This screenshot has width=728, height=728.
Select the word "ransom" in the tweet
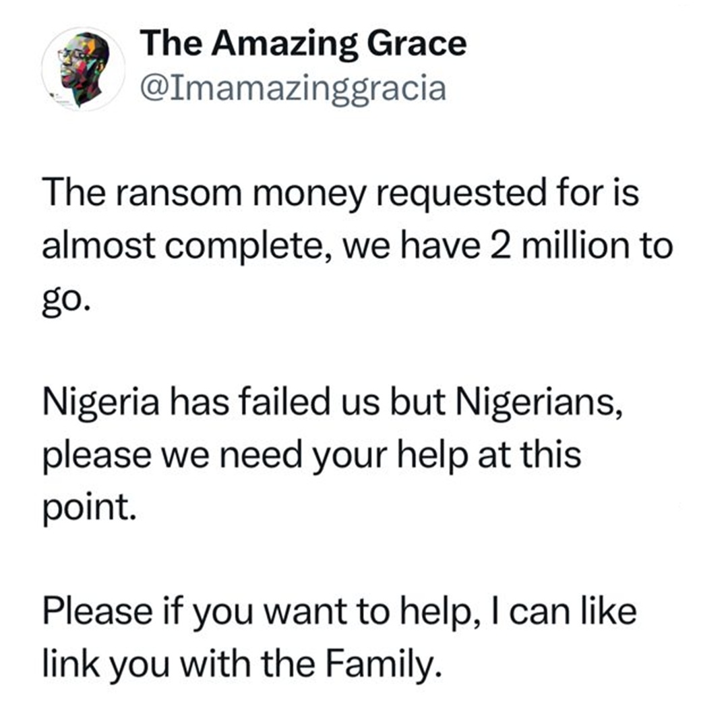pyautogui.click(x=178, y=193)
